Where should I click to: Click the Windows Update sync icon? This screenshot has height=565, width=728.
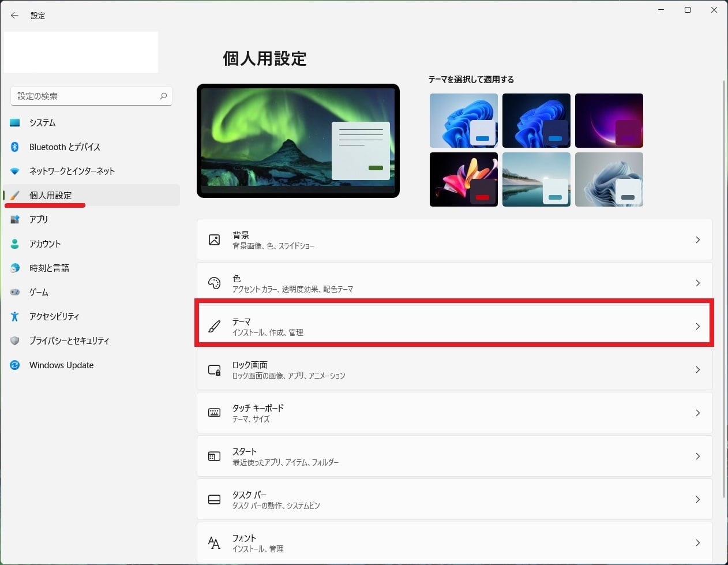(15, 365)
